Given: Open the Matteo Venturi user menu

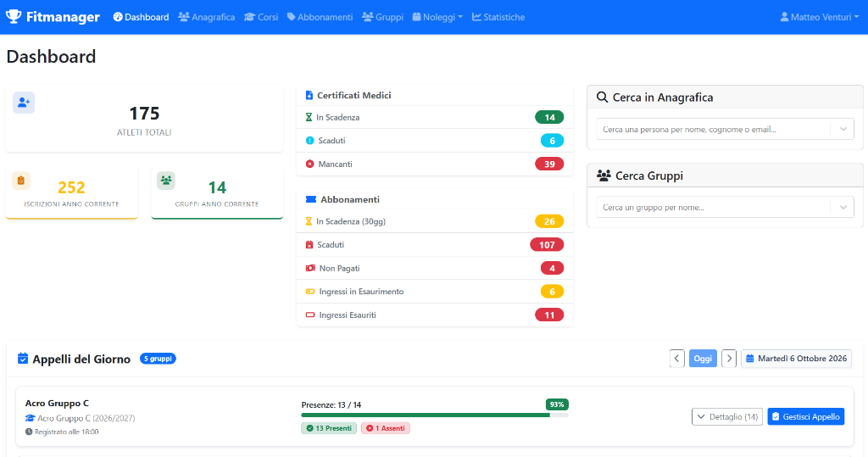Looking at the screenshot, I should click(820, 17).
